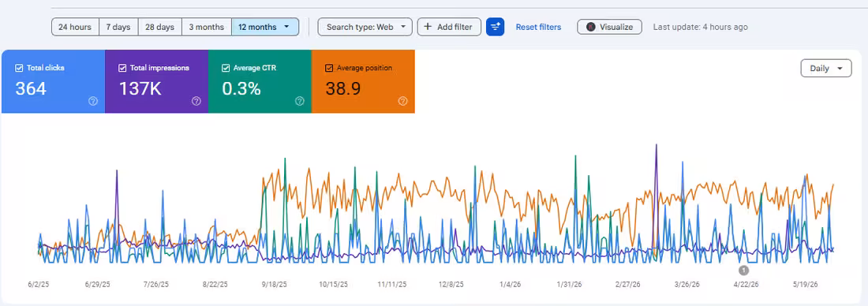The image size is (868, 306).
Task: Click the 12/8/25 axis date label
Action: pos(451,285)
